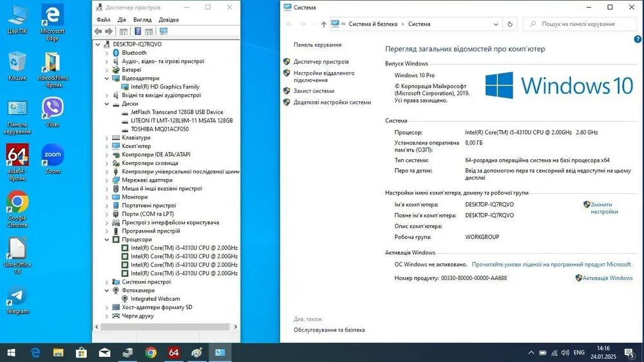Click the Device Manager back arrow icon
This screenshot has height=362, width=644.
coord(99,31)
